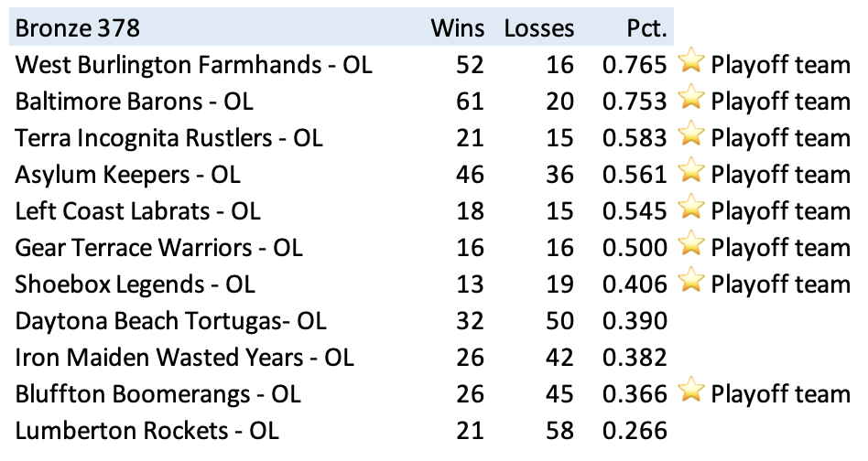The height and width of the screenshot is (461, 868).
Task: Click the playoff star for Asylum Keepers
Action: pyautogui.click(x=690, y=173)
